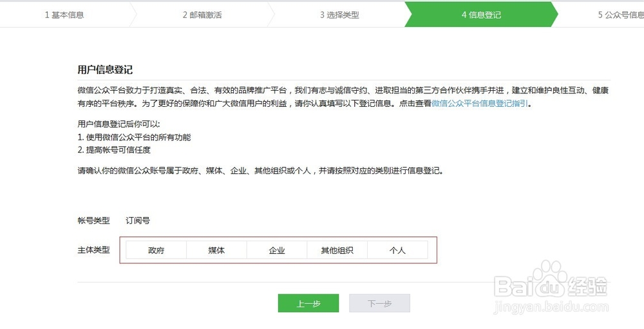Select 媒体 as the subject type
Viewport: 644px width, 329px height.
[x=216, y=250]
